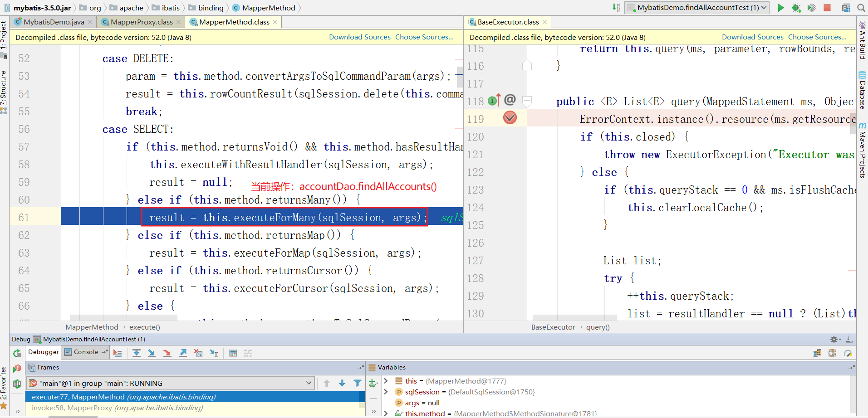Collapse the fold marker on line 116
Viewport: 868px width, 418px height.
click(x=527, y=66)
